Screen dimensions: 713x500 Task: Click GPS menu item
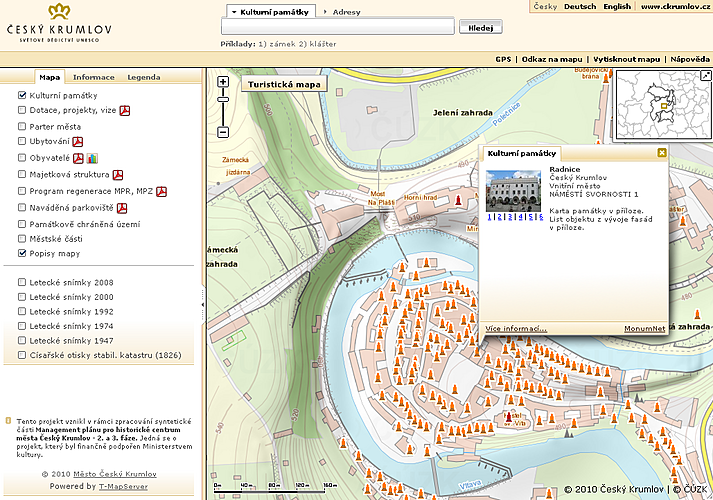[503, 59]
